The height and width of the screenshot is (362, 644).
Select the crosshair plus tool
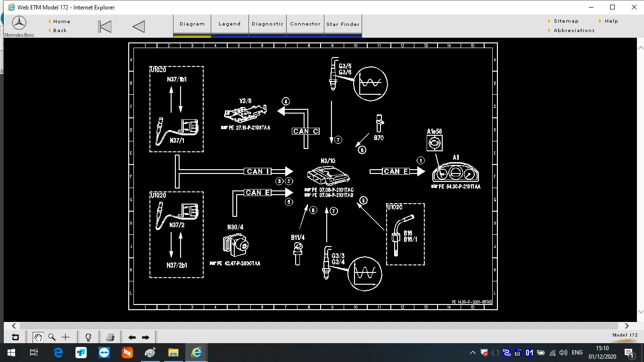pos(66,337)
